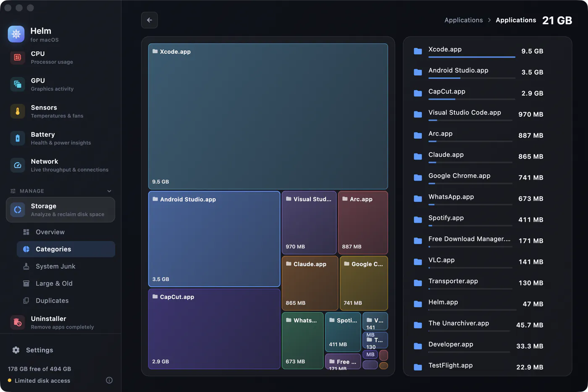Open Duplicates section
The height and width of the screenshot is (392, 588).
66,301
